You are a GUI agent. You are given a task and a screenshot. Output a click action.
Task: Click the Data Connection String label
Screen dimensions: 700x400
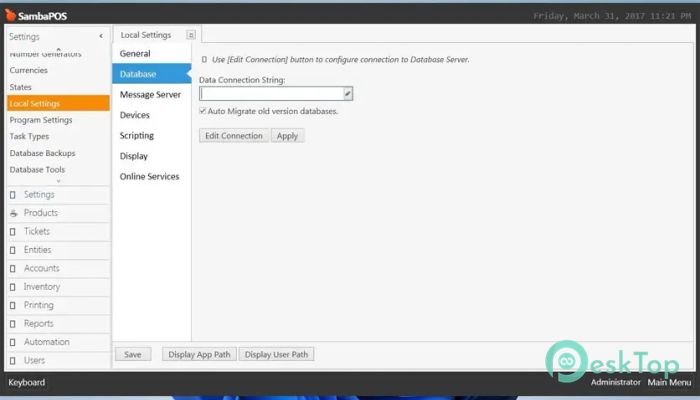pos(242,80)
